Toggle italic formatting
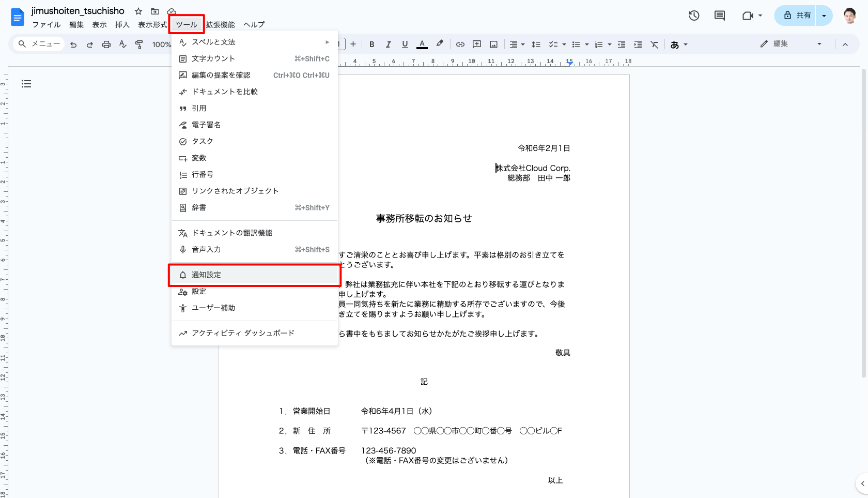868x498 pixels. point(388,44)
